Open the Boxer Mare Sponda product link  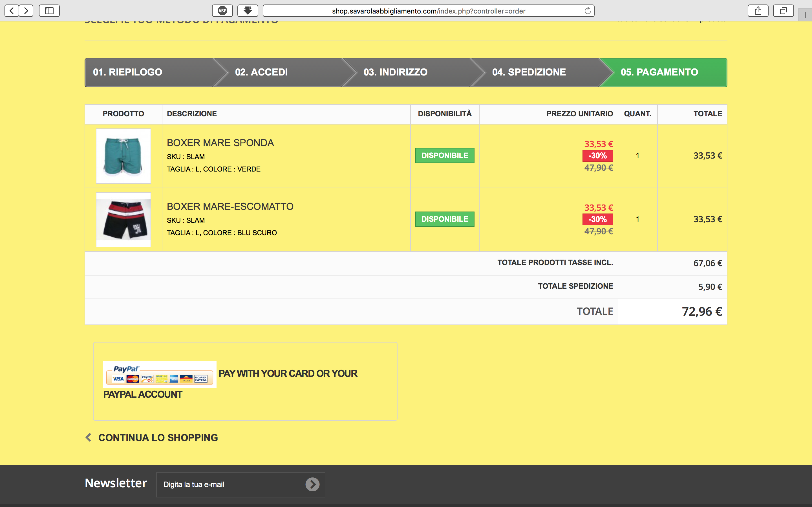(220, 143)
